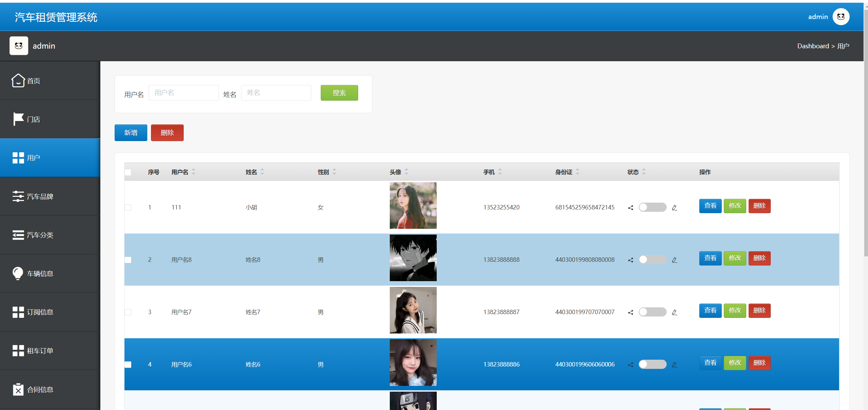868x410 pixels.
Task: Click the share icon in row 1 status
Action: 630,207
